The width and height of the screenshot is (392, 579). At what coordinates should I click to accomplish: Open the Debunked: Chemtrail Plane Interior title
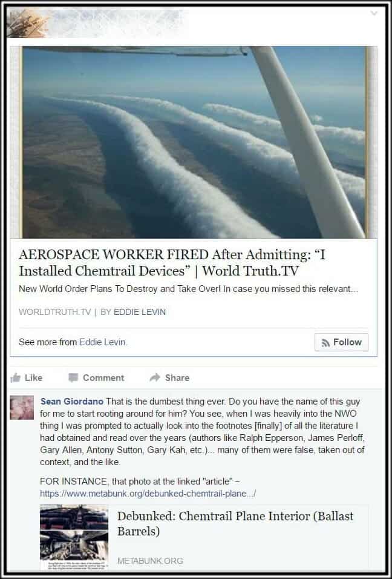point(235,524)
